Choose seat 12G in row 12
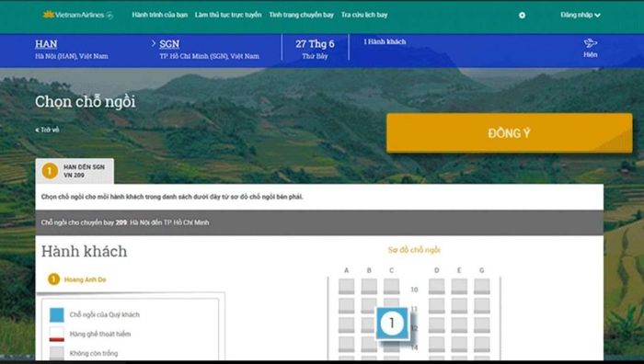 coord(481,325)
